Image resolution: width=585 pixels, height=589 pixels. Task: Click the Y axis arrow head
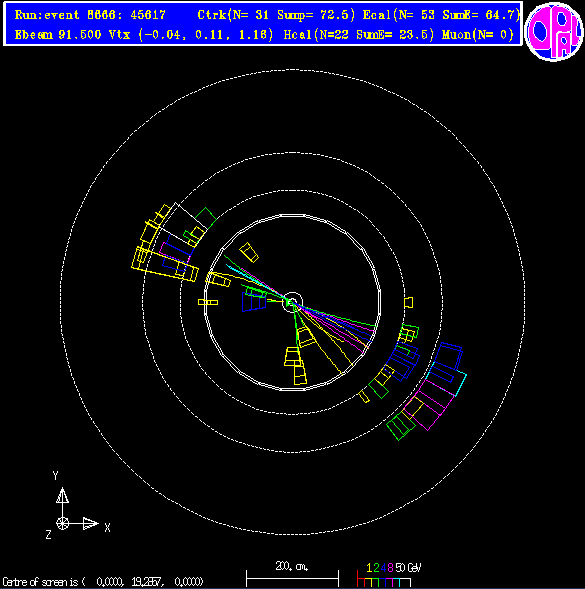click(x=62, y=495)
